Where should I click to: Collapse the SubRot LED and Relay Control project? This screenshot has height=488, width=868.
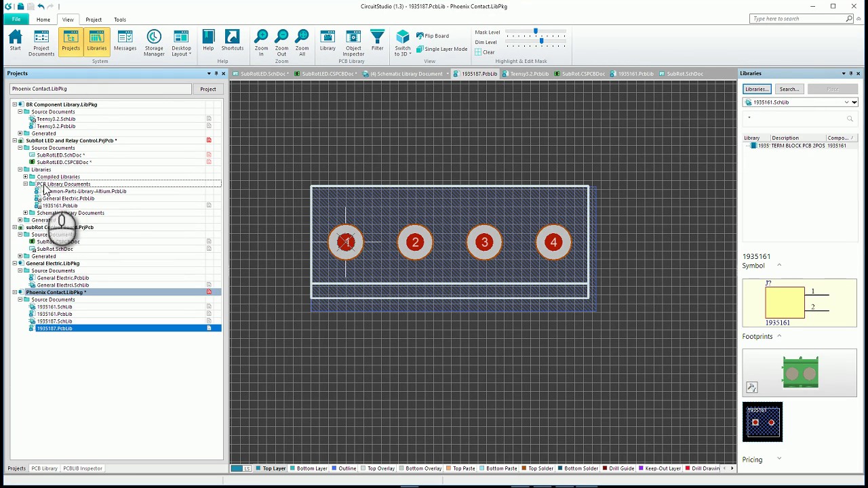pos(14,140)
